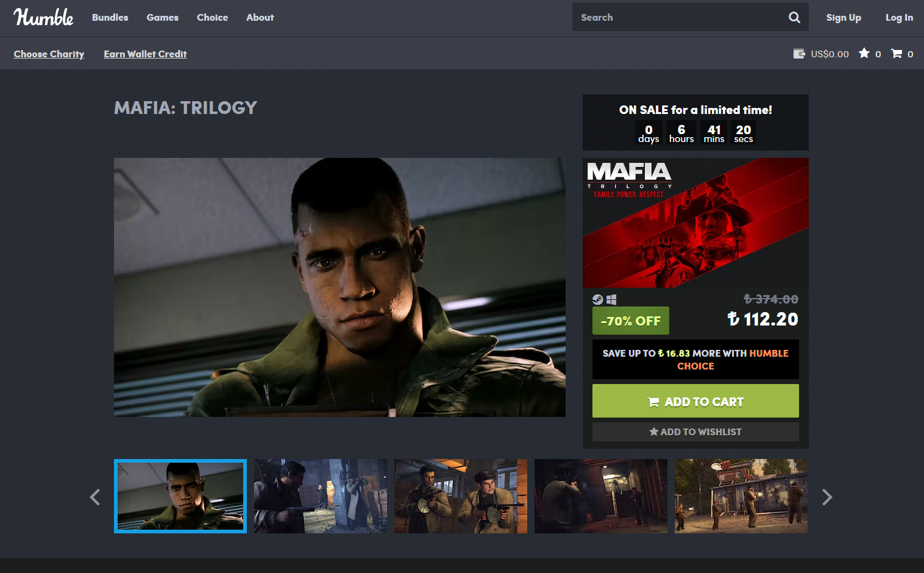Click the 20 secs countdown box
This screenshot has width=924, height=573.
[744, 133]
